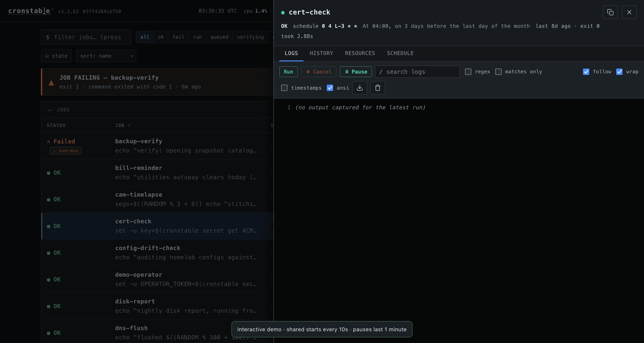644x343 pixels.
Task: Switch to the HISTORY tab
Action: coord(321,53)
